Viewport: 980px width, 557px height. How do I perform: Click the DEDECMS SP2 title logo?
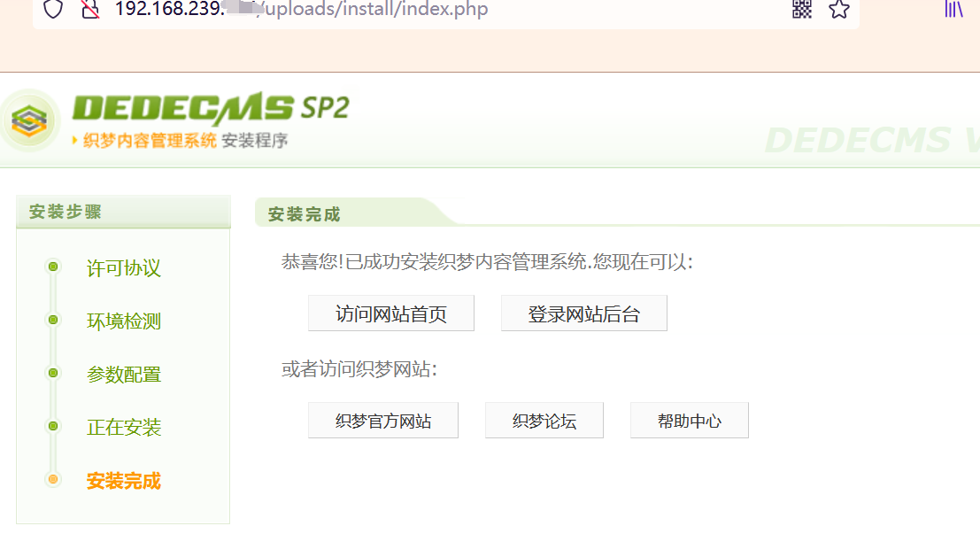click(x=212, y=109)
